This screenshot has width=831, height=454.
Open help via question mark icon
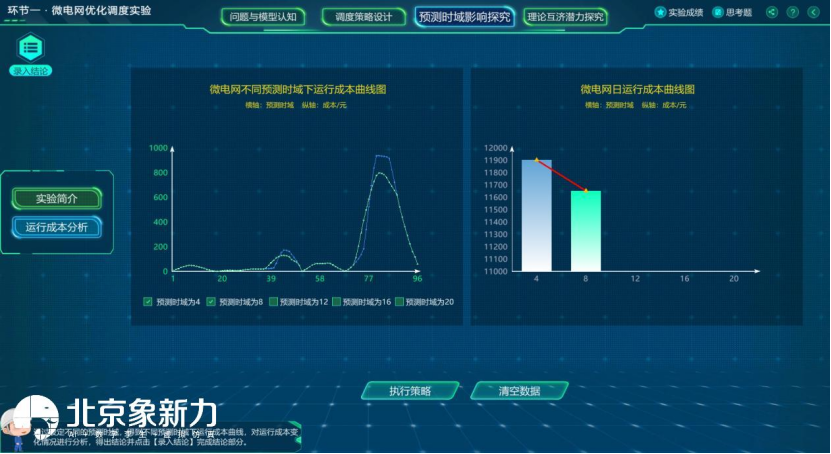792,12
